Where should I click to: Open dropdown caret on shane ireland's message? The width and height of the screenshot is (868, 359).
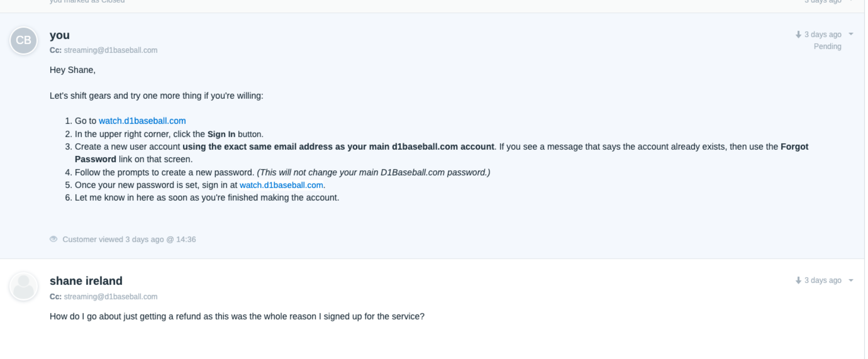point(851,280)
